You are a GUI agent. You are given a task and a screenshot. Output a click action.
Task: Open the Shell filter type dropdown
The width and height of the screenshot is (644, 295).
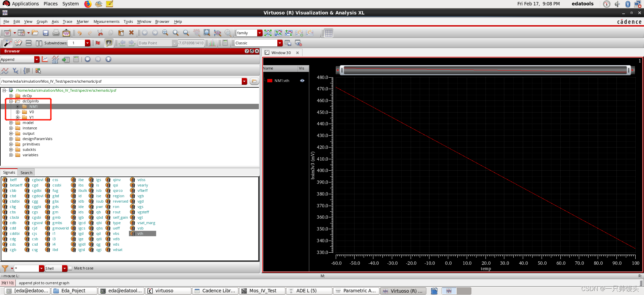65,268
